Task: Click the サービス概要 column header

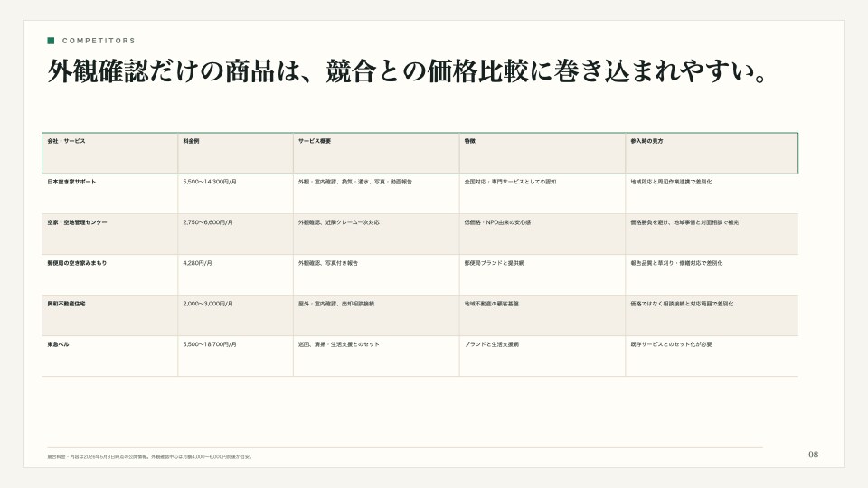Action: (x=376, y=154)
